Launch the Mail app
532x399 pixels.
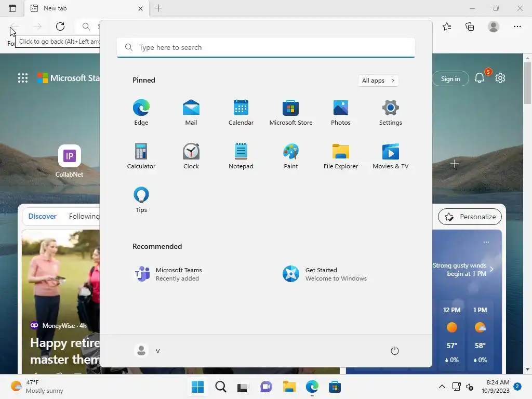coord(191,113)
